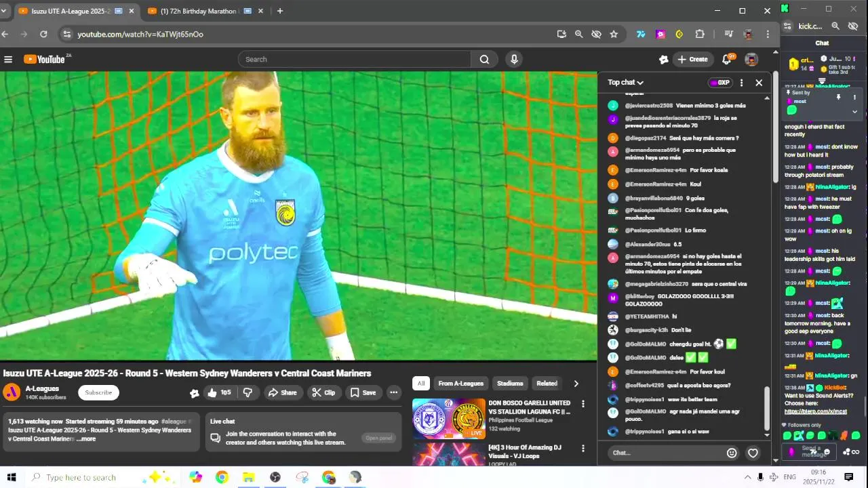Viewport: 868px width, 488px height.
Task: Save the video to a playlist
Action: coord(363,392)
